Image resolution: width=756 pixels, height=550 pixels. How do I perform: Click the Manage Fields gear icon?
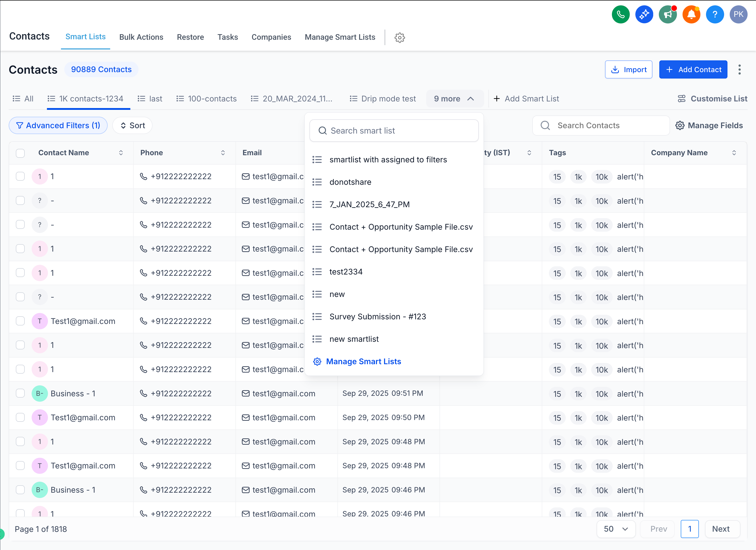pyautogui.click(x=680, y=126)
